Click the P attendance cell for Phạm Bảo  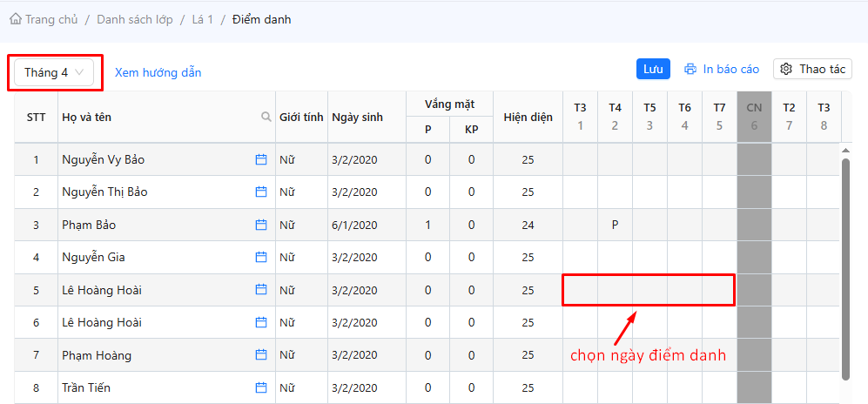[x=615, y=225]
